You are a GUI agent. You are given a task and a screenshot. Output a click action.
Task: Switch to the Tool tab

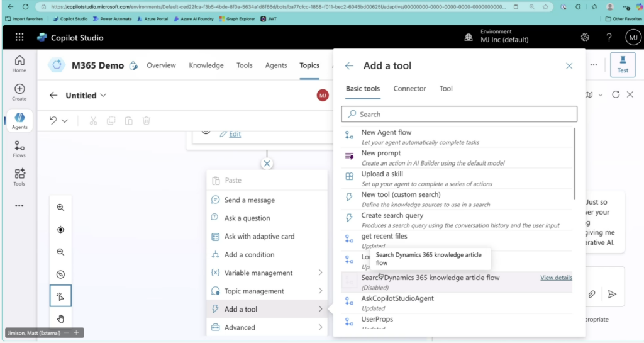click(x=446, y=88)
